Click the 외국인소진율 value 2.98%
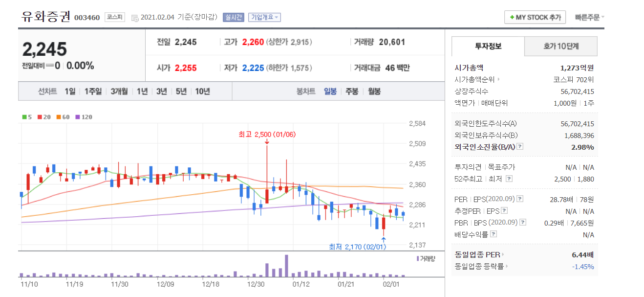The image size is (644, 297). [x=583, y=147]
